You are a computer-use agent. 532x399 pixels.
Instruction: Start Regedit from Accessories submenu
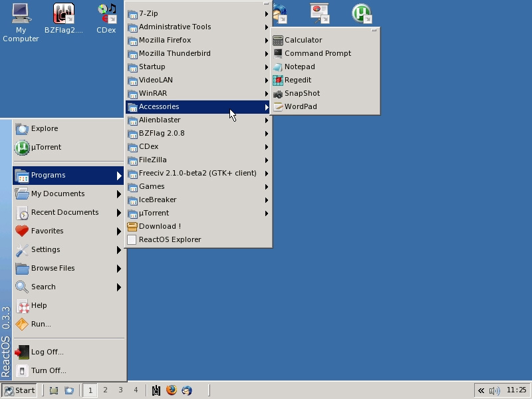325,80
